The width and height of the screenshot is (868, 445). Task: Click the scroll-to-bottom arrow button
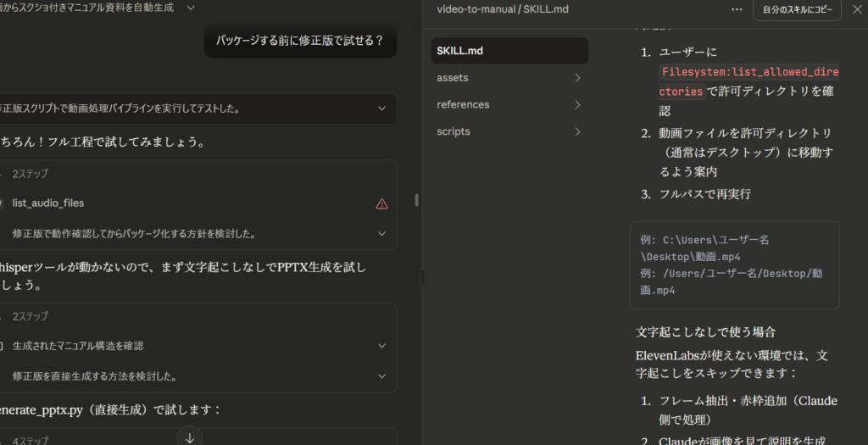point(190,437)
